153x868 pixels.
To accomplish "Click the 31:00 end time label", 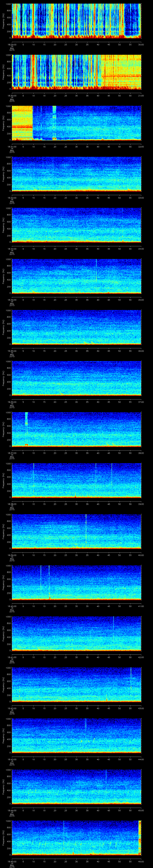I will (141, 96).
